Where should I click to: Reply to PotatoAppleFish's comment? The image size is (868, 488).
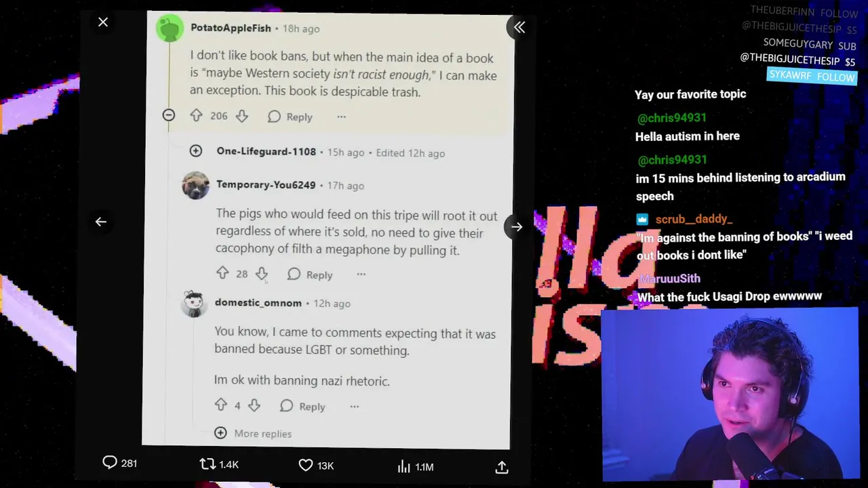(x=290, y=117)
